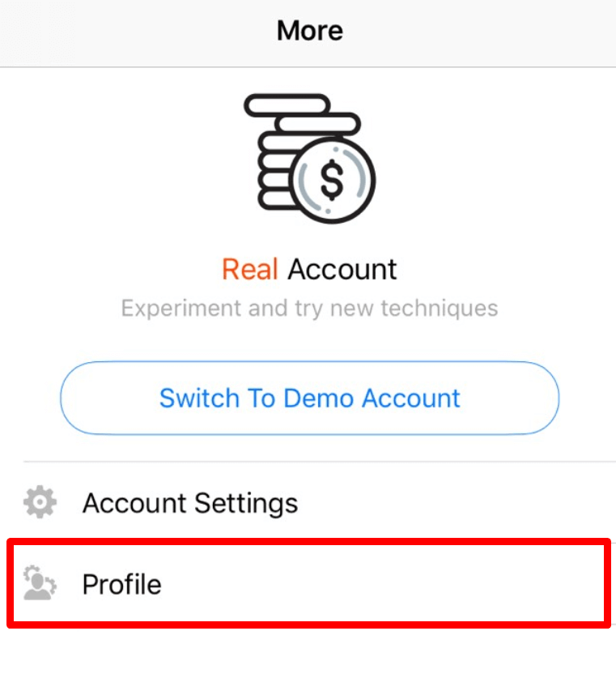The width and height of the screenshot is (616, 695).
Task: Click the word "Demo" in the button
Action: [316, 398]
